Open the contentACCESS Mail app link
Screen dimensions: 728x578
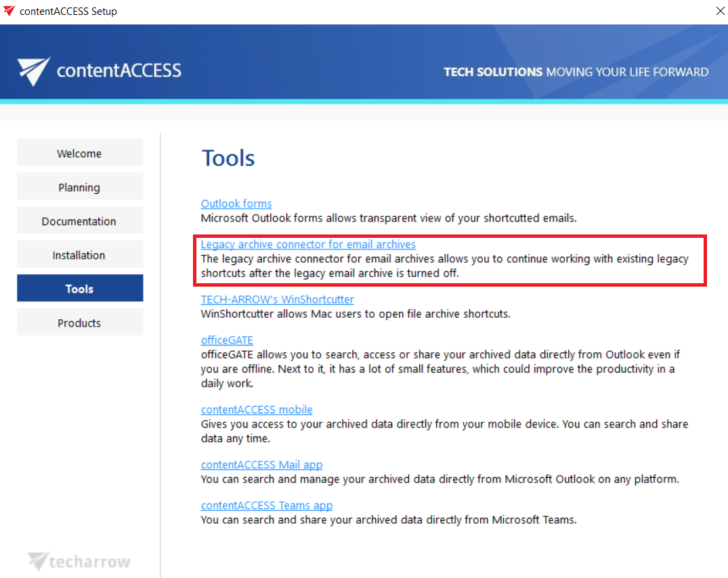click(261, 465)
